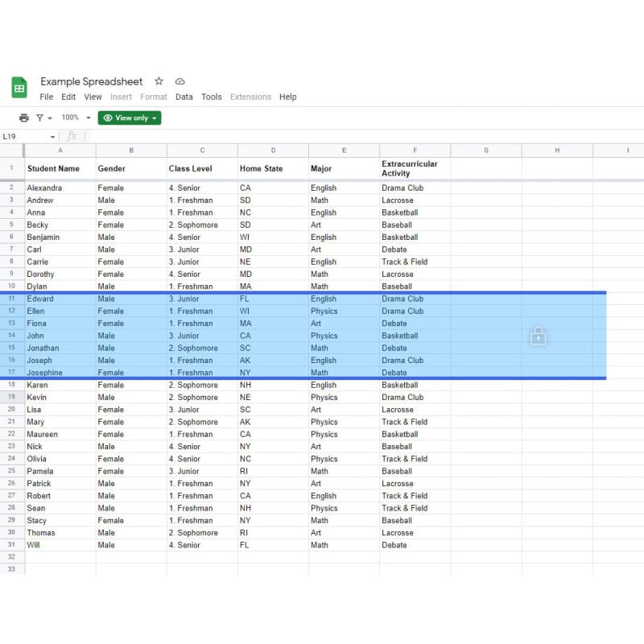Expand the name box dropdown arrow
The image size is (644, 644).
click(x=53, y=137)
